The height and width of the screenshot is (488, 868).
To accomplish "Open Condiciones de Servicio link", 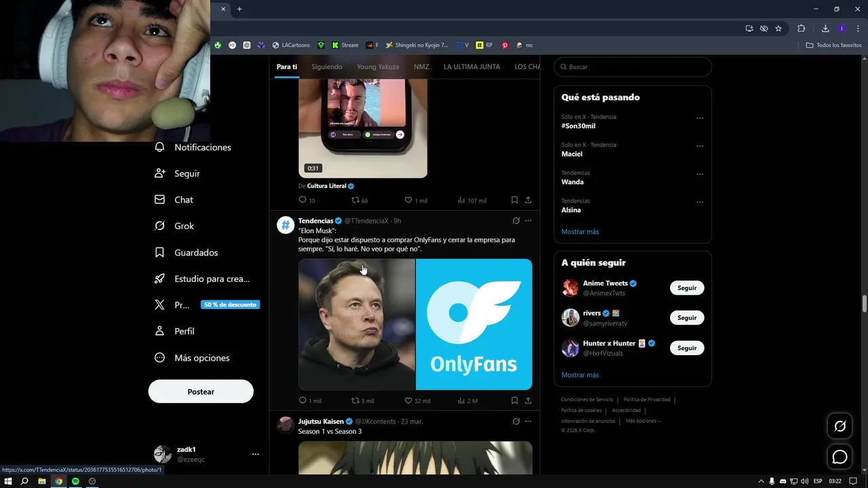I will click(x=587, y=400).
